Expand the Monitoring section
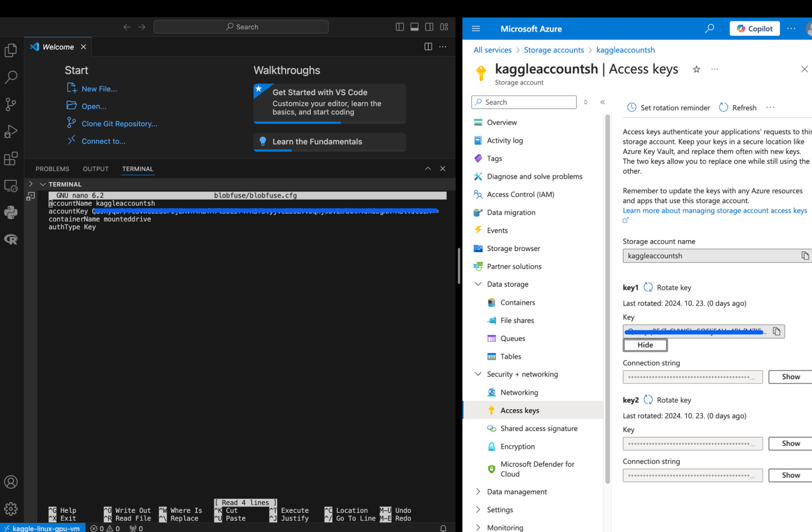This screenshot has width=812, height=532. click(478, 528)
